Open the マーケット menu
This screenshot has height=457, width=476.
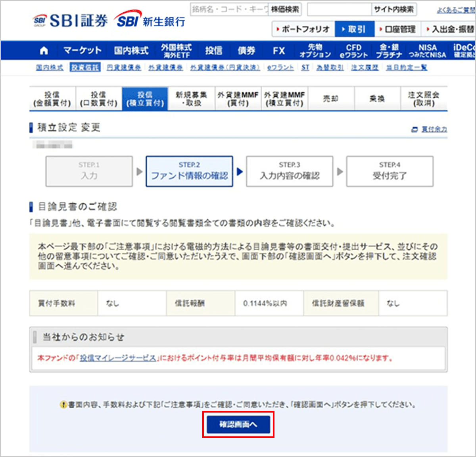[x=82, y=51]
